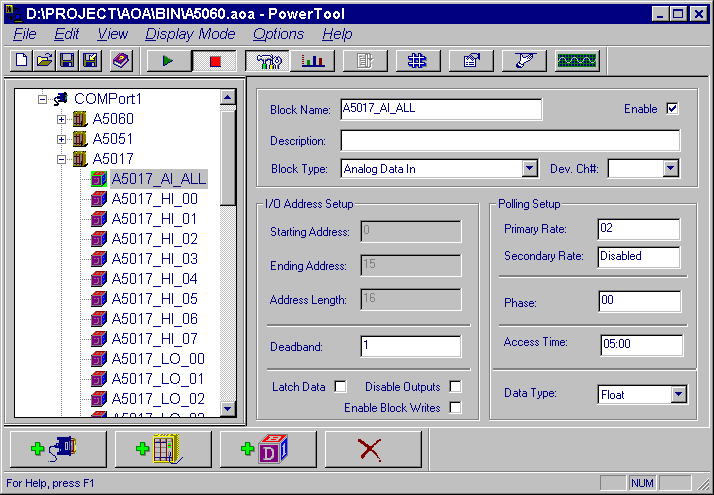
Task: Open the Block Type dropdown
Action: tap(529, 169)
